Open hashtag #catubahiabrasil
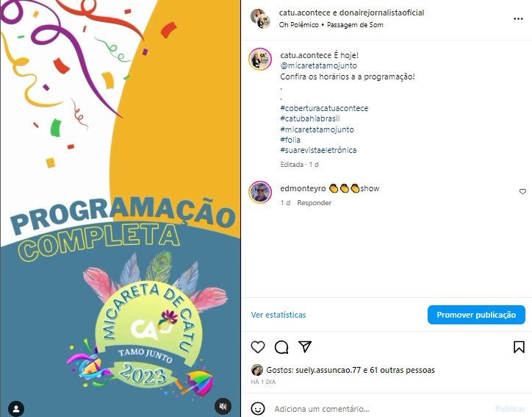Image resolution: width=532 pixels, height=417 pixels. pos(310,118)
